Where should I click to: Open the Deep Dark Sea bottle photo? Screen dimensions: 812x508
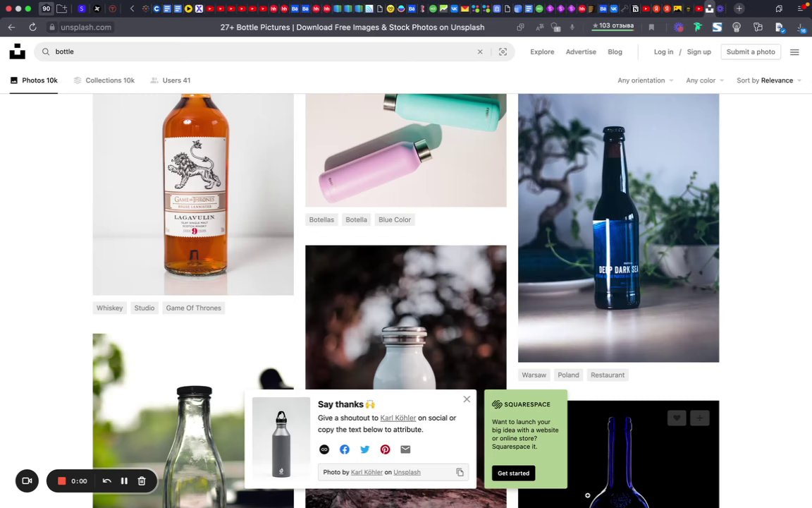pos(618,228)
